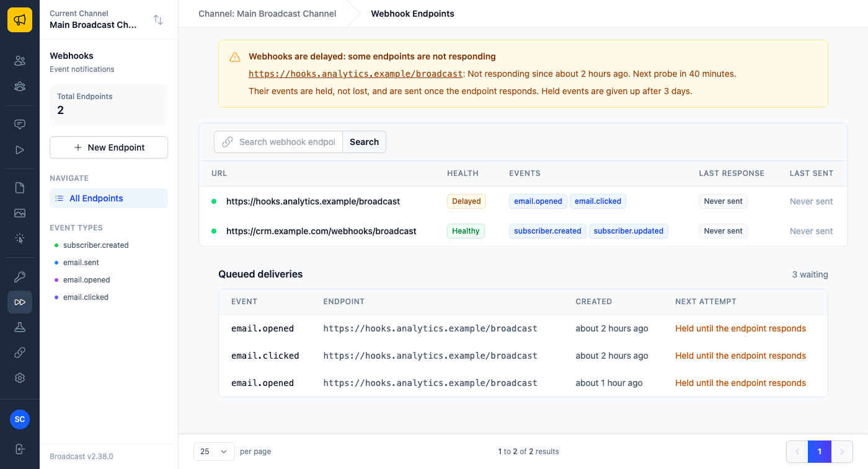Click the Webhook Endpoints breadcrumb
868x469 pixels.
[413, 14]
